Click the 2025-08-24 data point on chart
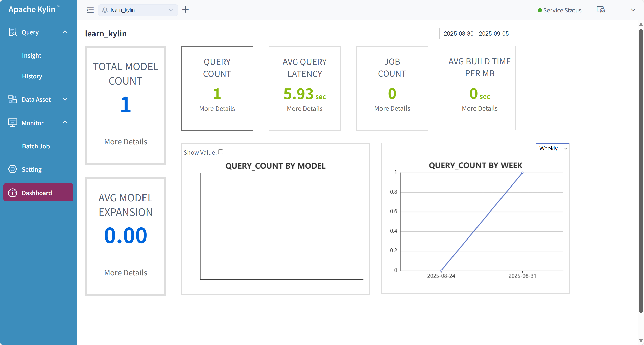The height and width of the screenshot is (345, 644). click(441, 271)
